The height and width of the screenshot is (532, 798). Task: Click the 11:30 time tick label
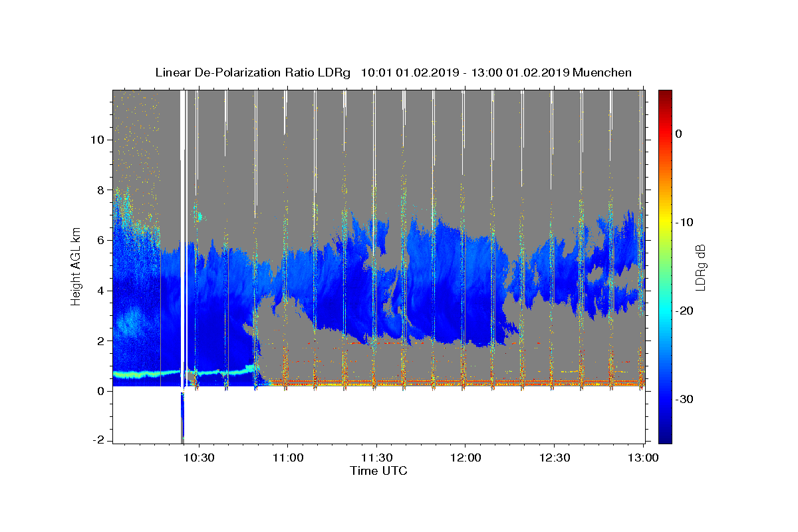click(376, 458)
